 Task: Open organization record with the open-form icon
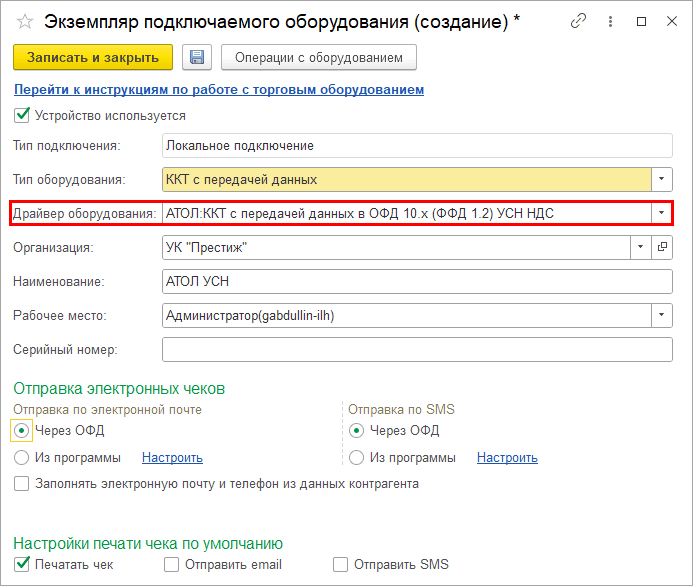point(662,247)
